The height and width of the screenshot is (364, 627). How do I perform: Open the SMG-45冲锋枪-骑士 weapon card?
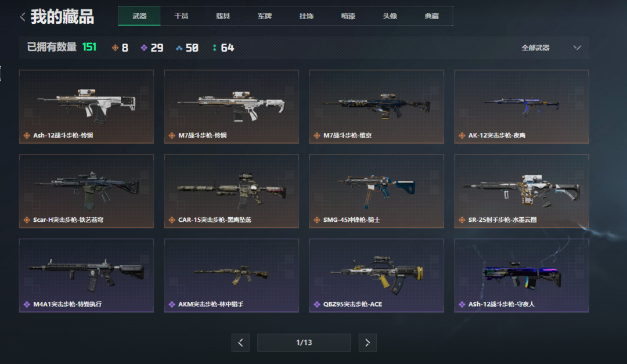pyautogui.click(x=376, y=191)
